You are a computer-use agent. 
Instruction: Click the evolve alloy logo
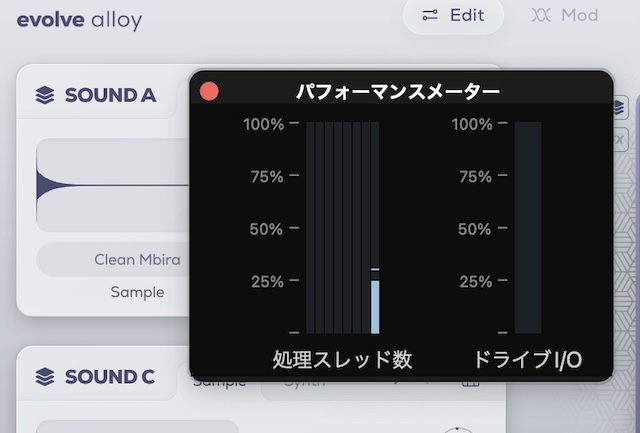tap(79, 20)
